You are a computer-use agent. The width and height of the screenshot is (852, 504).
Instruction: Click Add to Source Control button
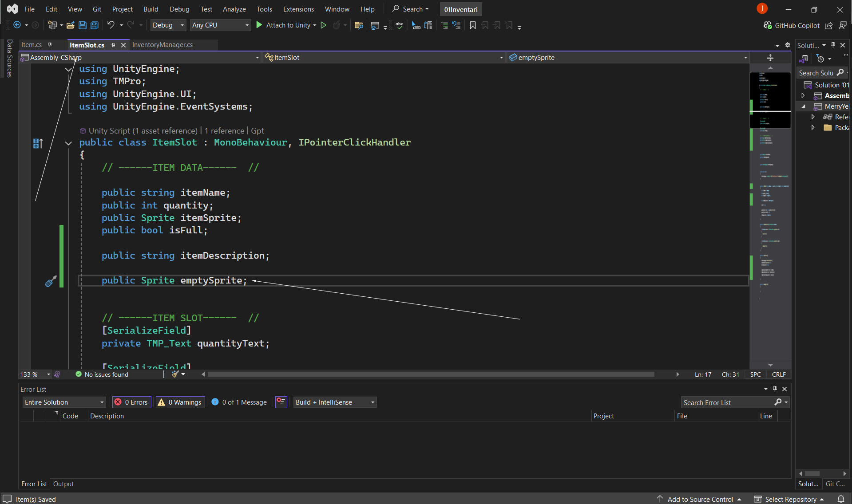[700, 499]
